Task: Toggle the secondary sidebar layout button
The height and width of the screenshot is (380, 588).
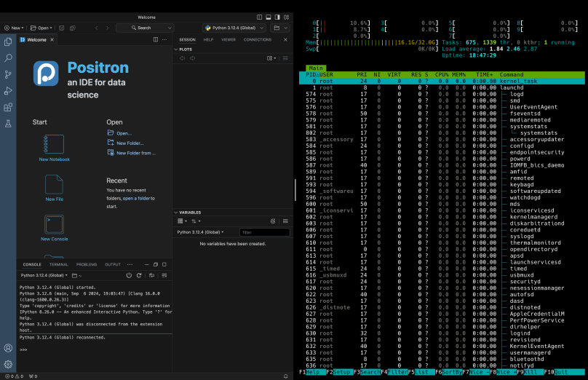Action: [277, 17]
